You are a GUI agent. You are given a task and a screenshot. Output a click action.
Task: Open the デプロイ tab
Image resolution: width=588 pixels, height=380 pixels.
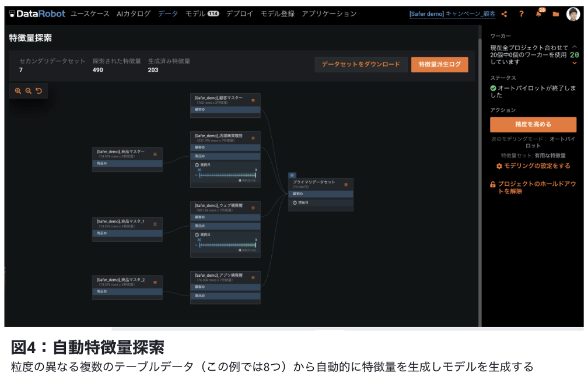pyautogui.click(x=239, y=14)
